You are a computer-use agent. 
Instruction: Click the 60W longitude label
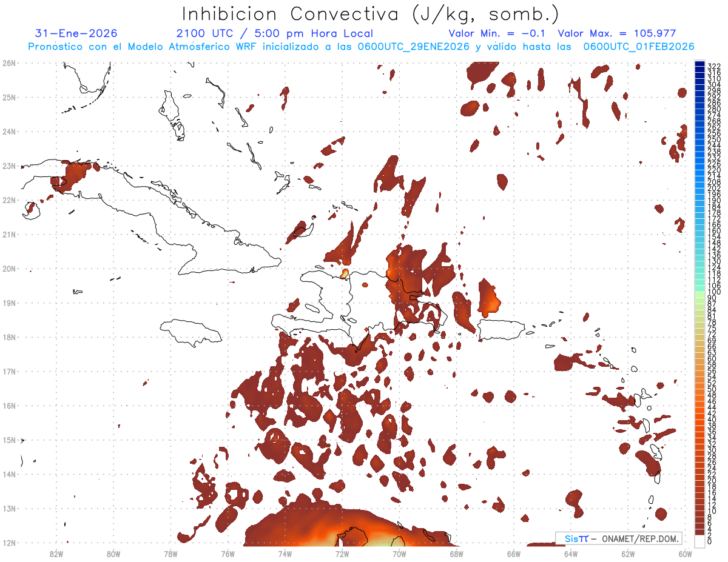pos(685,554)
